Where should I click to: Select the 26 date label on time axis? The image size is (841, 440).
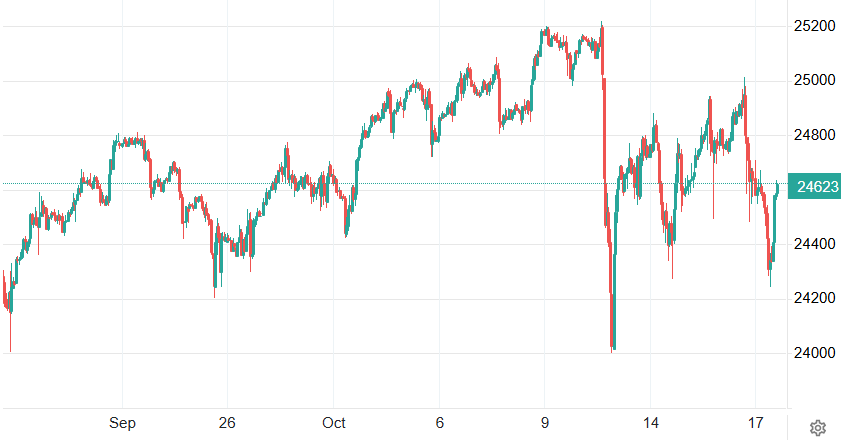click(227, 423)
